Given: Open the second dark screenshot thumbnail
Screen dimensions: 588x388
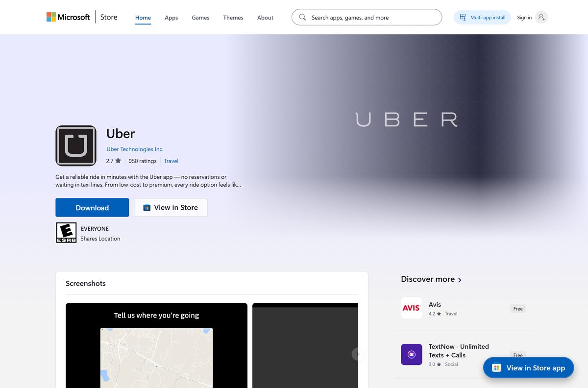Looking at the screenshot, I should (305, 345).
